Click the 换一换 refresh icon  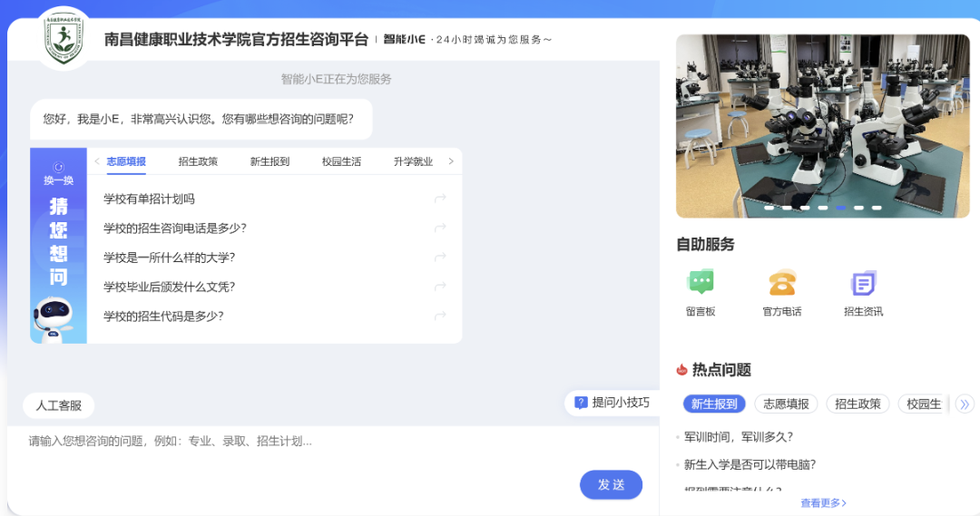(x=58, y=167)
